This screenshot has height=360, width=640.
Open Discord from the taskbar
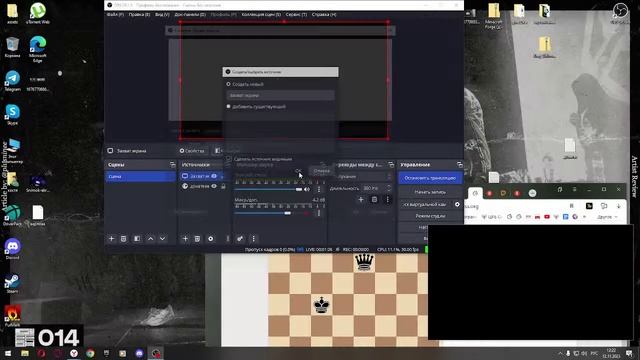tap(139, 353)
